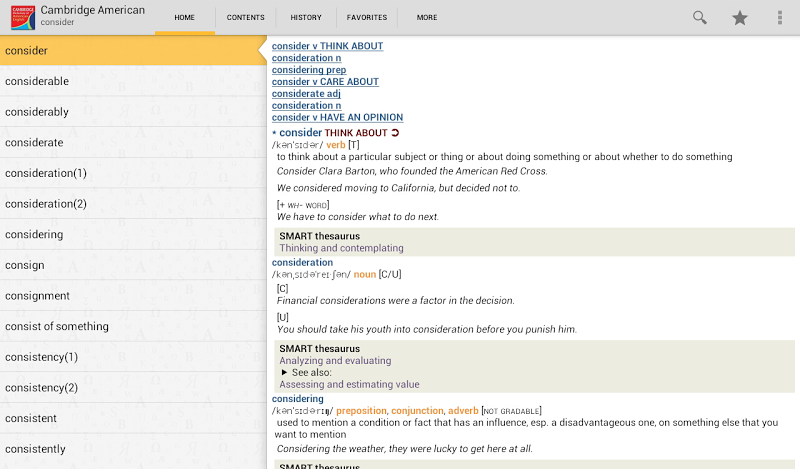The width and height of the screenshot is (800, 469).
Task: Tap the Cambridge dictionary app logo
Action: [x=23, y=17]
